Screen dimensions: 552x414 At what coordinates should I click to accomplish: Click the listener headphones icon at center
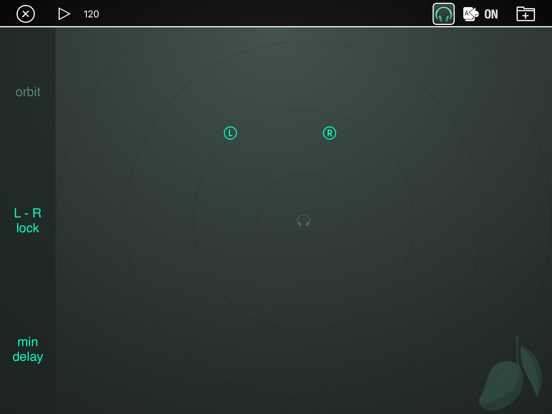coord(303,221)
